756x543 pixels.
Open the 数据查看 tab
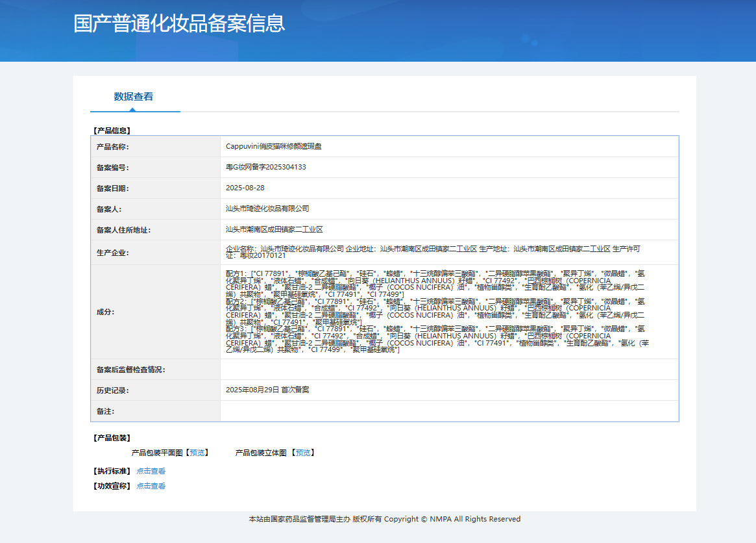point(134,97)
